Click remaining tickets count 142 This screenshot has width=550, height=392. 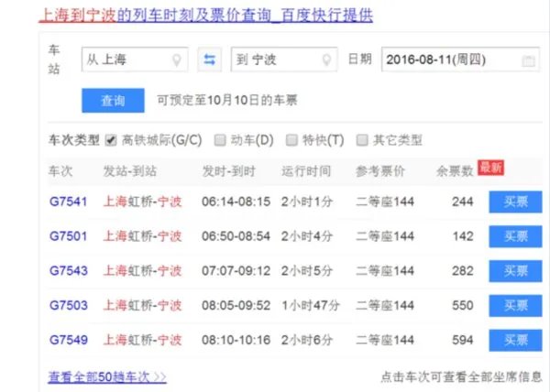coord(463,236)
